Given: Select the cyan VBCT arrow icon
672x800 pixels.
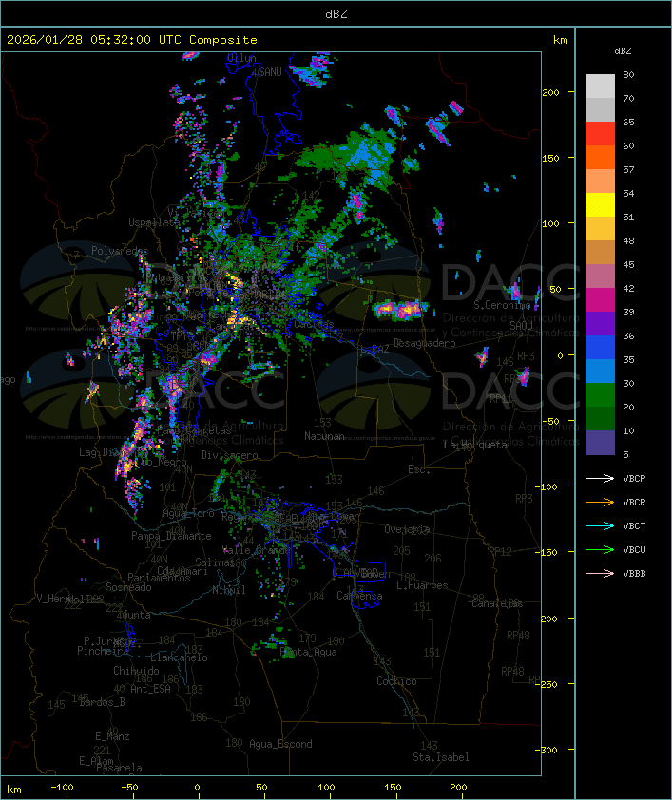Looking at the screenshot, I should pos(601,525).
